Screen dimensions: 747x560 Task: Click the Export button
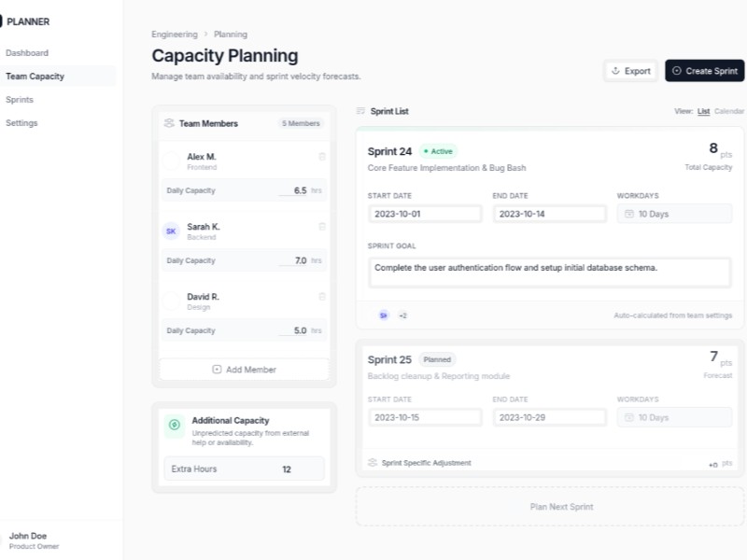click(631, 71)
